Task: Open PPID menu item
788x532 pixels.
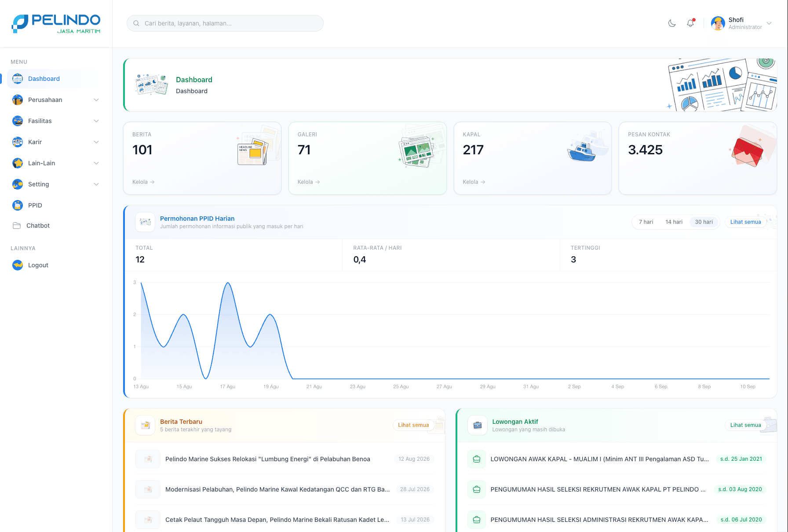Action: click(56, 205)
